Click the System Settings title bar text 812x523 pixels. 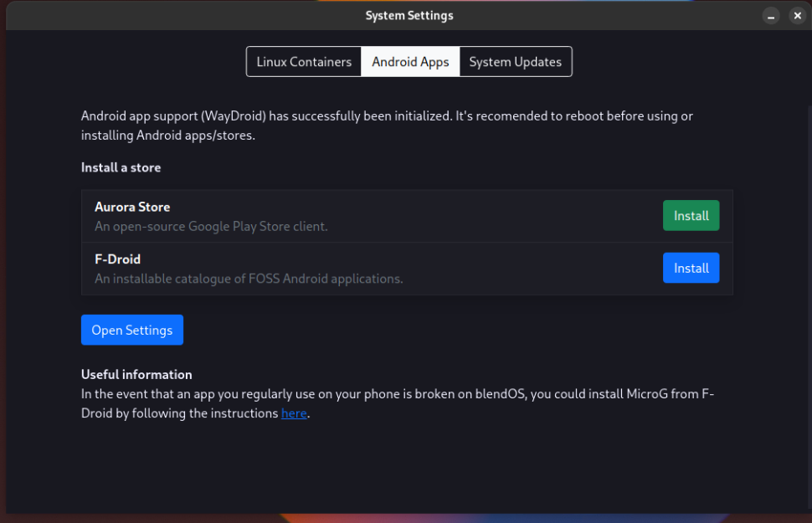[x=409, y=16]
